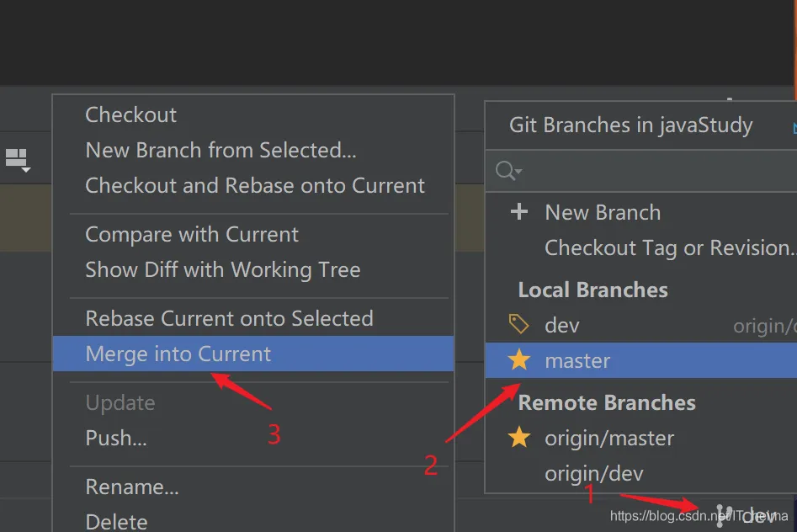Toggle the favorite star beside local master
The image size is (797, 532).
pos(519,360)
